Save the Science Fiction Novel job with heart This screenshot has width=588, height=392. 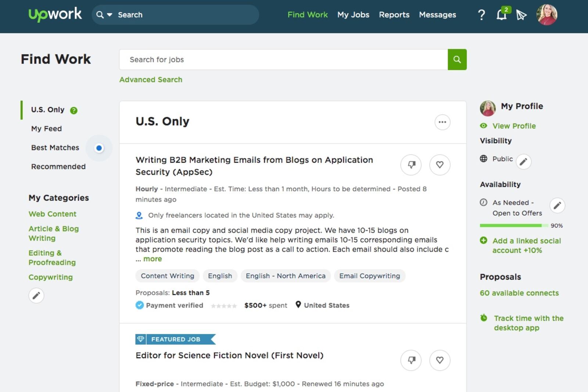(x=440, y=360)
